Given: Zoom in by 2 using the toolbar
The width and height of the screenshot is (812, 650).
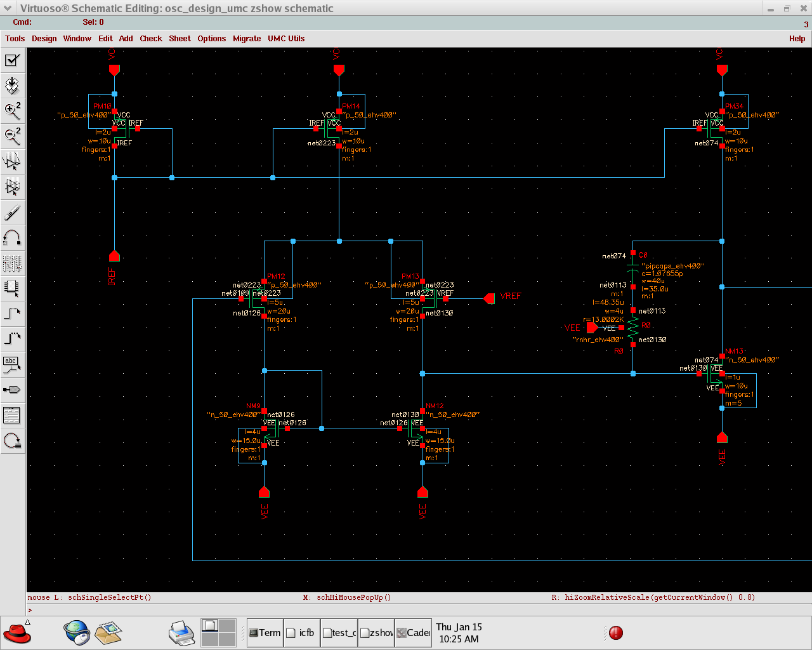Looking at the screenshot, I should tap(13, 111).
